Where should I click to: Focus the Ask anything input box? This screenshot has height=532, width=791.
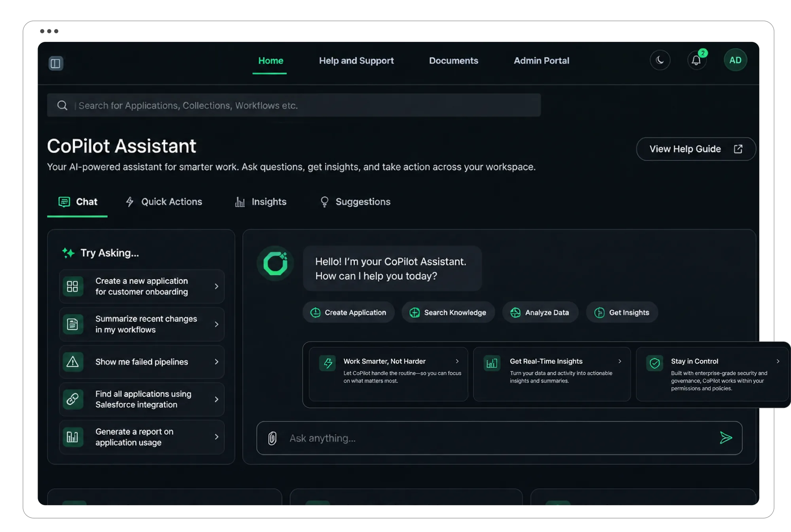pyautogui.click(x=499, y=438)
